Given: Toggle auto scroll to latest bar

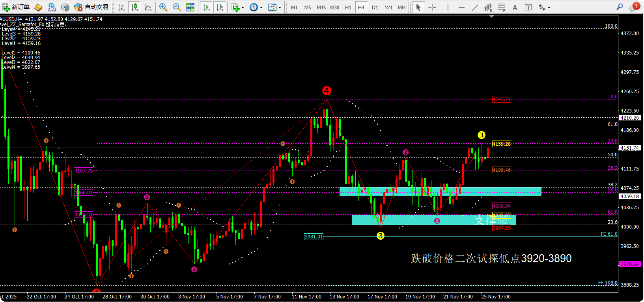Looking at the screenshot, I should (x=206, y=7).
